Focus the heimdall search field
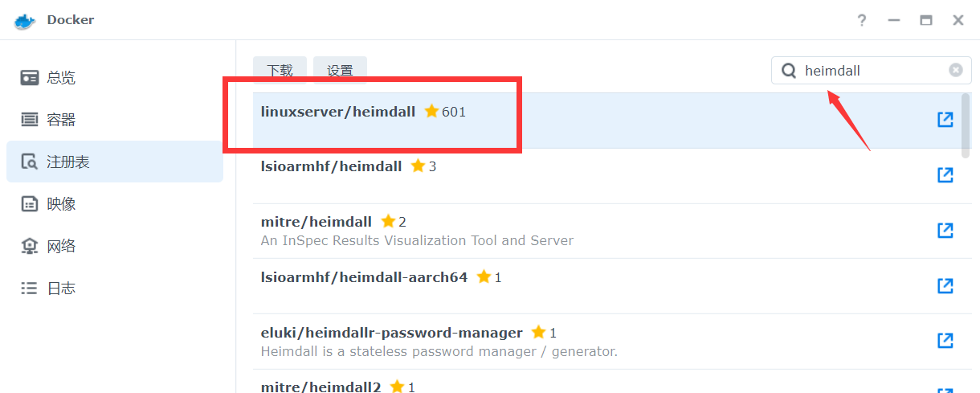This screenshot has width=980, height=393. click(x=872, y=71)
